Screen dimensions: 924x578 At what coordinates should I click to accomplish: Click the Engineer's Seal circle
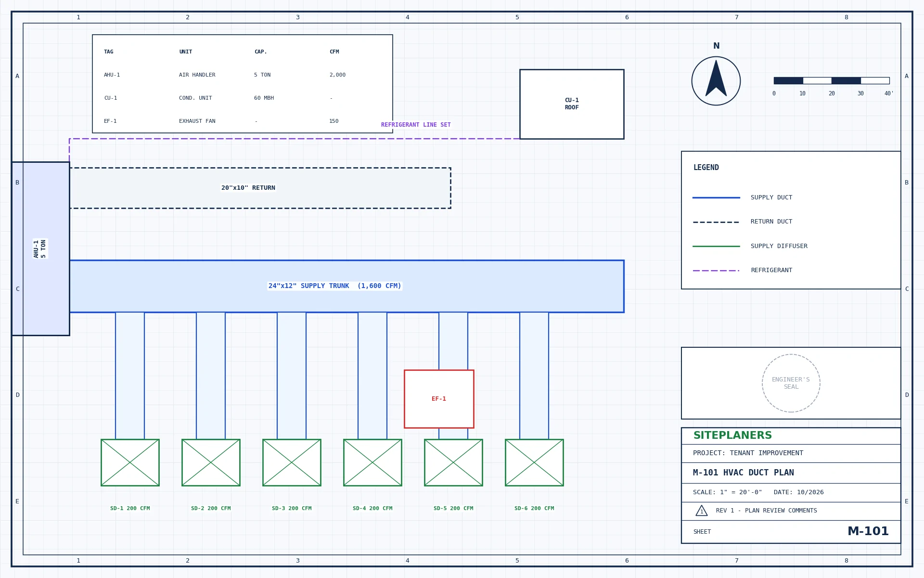[791, 383]
